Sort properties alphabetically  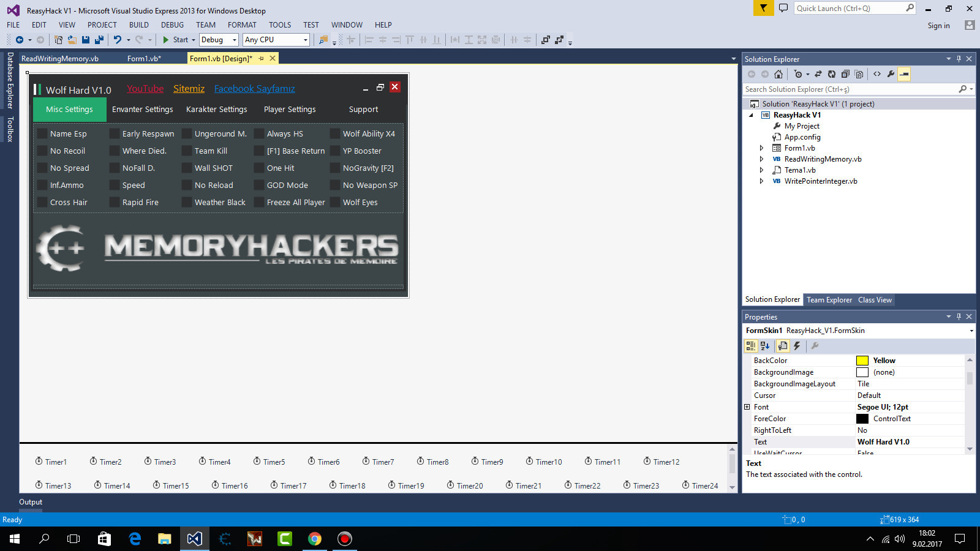coord(765,346)
